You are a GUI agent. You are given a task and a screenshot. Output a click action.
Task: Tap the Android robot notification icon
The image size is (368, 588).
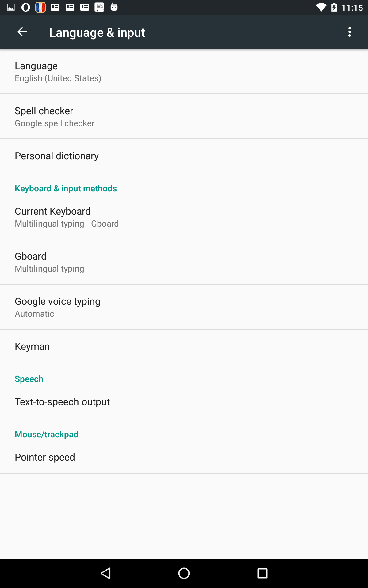coord(114,7)
